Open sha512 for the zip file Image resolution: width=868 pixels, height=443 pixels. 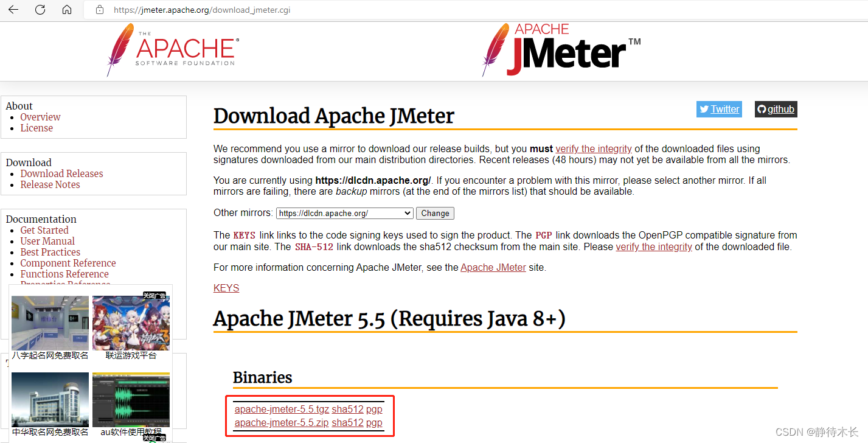coord(347,422)
